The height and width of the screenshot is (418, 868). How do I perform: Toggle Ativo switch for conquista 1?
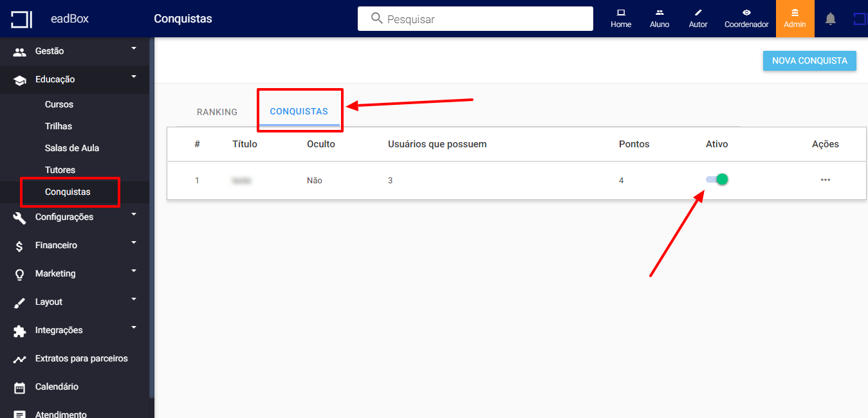(717, 179)
